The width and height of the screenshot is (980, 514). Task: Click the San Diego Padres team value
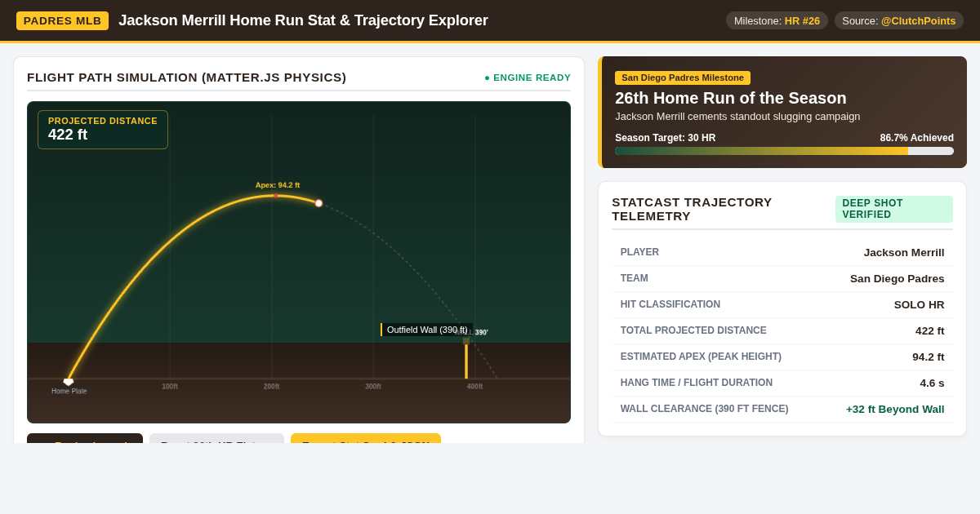898,279
